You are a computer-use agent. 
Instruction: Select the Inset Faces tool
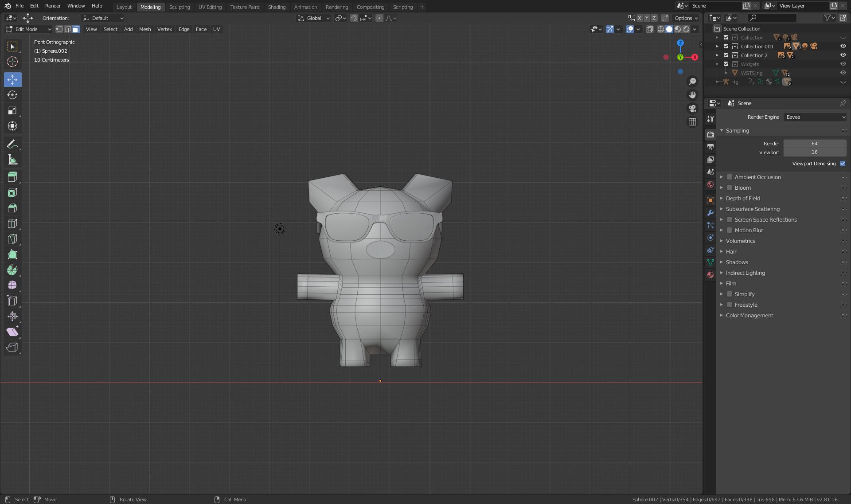12,192
